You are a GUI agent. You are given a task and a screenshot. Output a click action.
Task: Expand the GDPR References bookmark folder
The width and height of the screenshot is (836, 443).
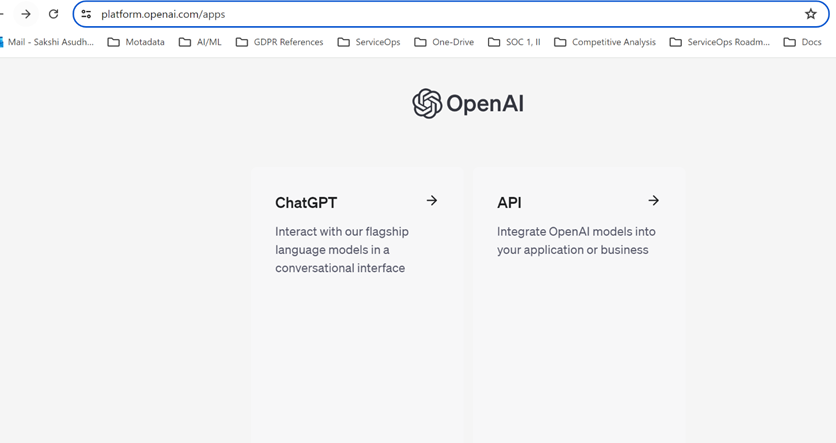coord(279,42)
